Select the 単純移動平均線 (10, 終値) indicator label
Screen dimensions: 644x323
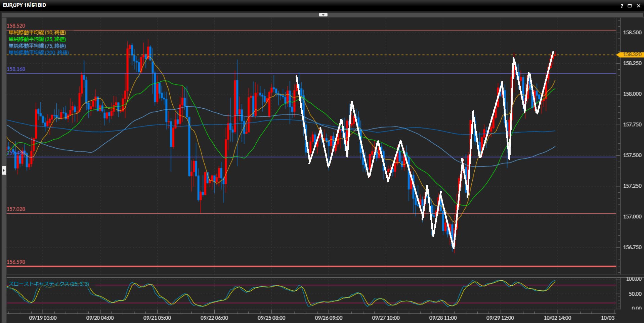pyautogui.click(x=37, y=33)
